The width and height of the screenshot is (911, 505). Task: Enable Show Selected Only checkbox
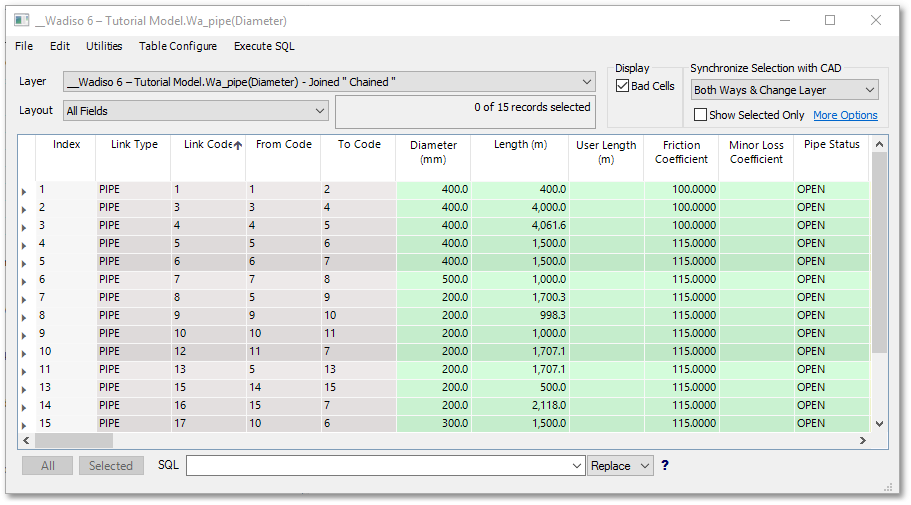(701, 114)
